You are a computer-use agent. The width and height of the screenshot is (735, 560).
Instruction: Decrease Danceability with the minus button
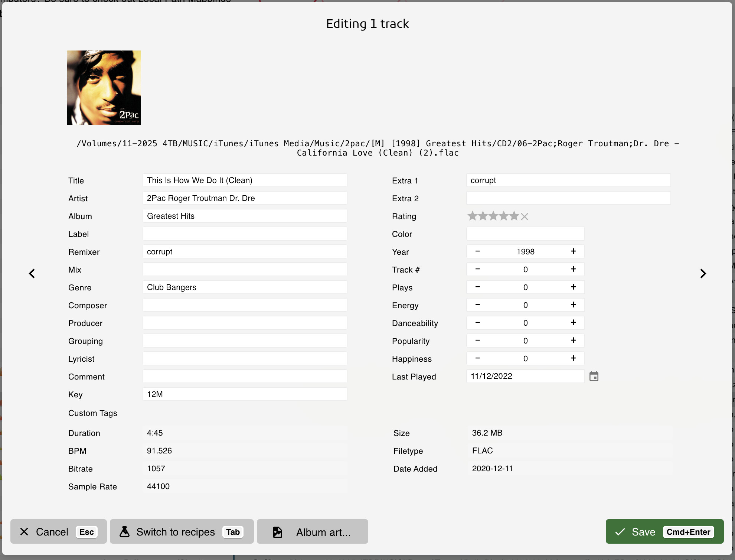[478, 323]
